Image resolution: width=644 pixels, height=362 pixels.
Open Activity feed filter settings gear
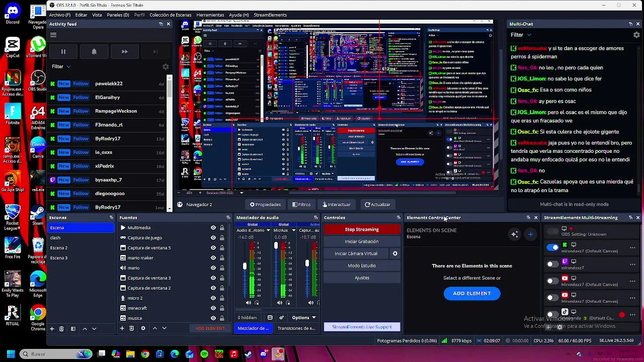(166, 66)
